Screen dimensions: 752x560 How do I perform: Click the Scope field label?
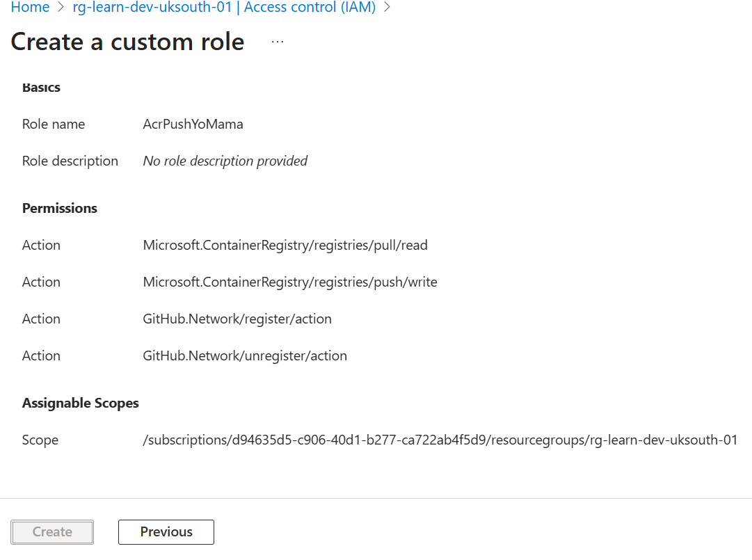click(x=40, y=440)
